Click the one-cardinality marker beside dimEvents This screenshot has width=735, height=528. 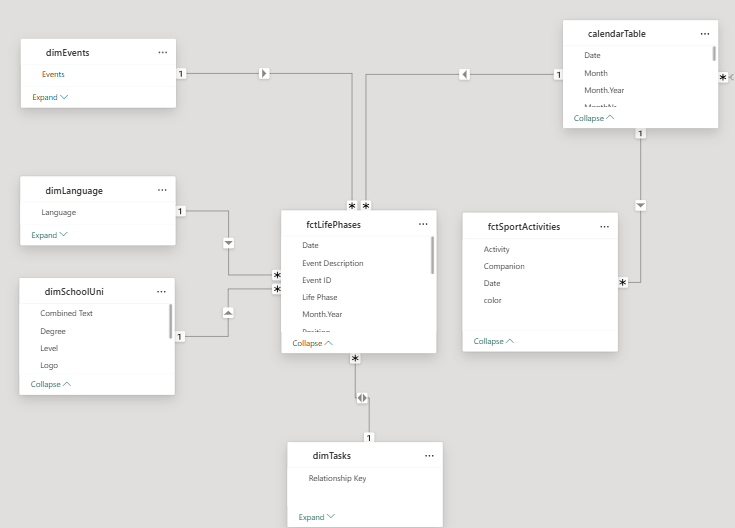181,74
